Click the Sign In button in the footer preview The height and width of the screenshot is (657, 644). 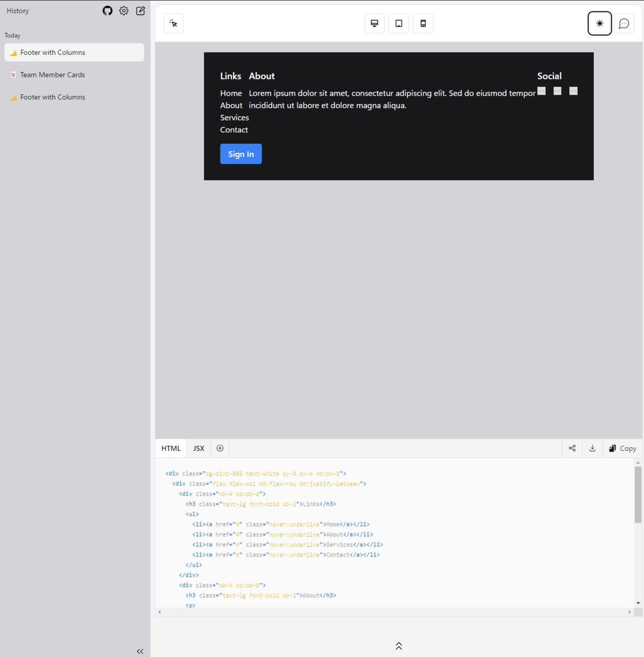coord(241,154)
